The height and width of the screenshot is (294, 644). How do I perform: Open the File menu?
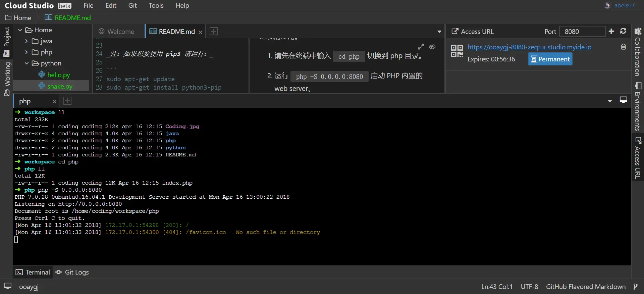[x=88, y=5]
